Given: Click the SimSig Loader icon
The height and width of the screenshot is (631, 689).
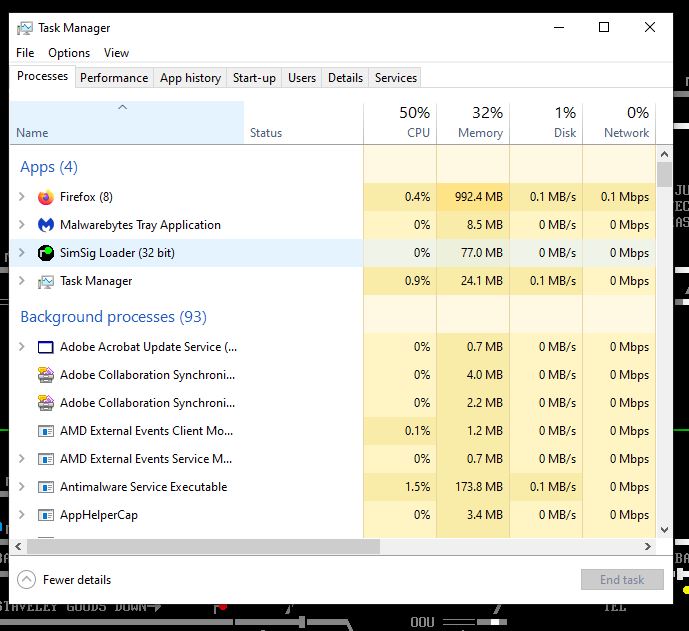Looking at the screenshot, I should [46, 253].
